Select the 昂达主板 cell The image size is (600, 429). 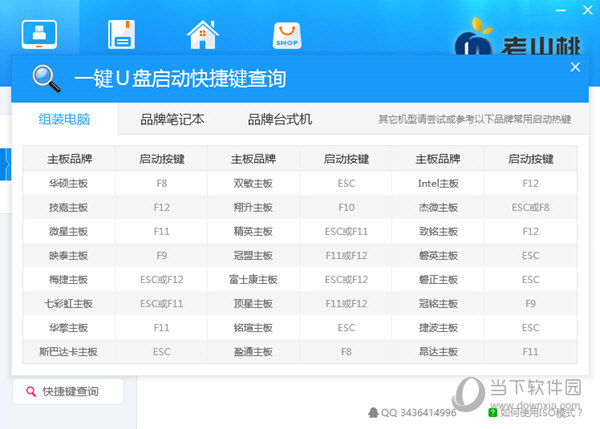pos(438,352)
